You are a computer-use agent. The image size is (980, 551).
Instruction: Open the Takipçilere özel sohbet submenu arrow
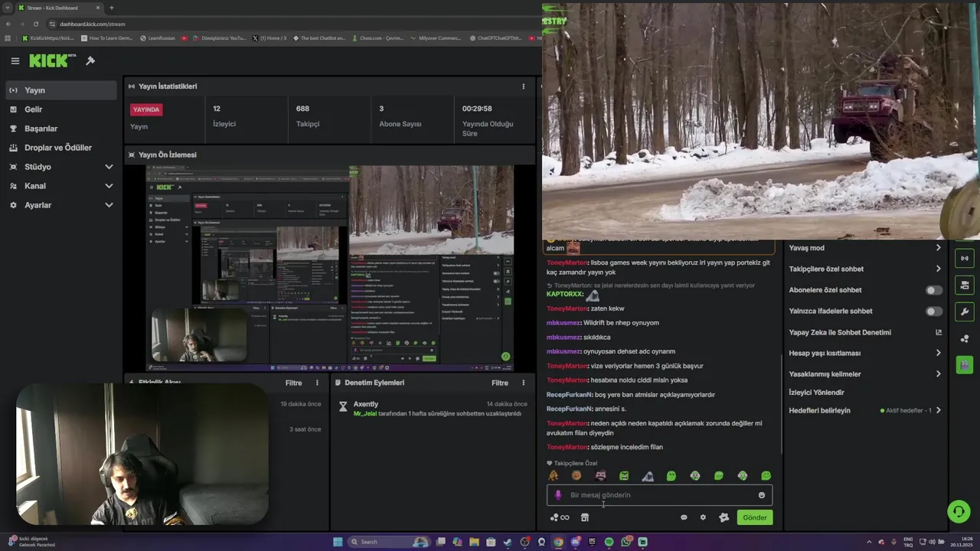[939, 269]
